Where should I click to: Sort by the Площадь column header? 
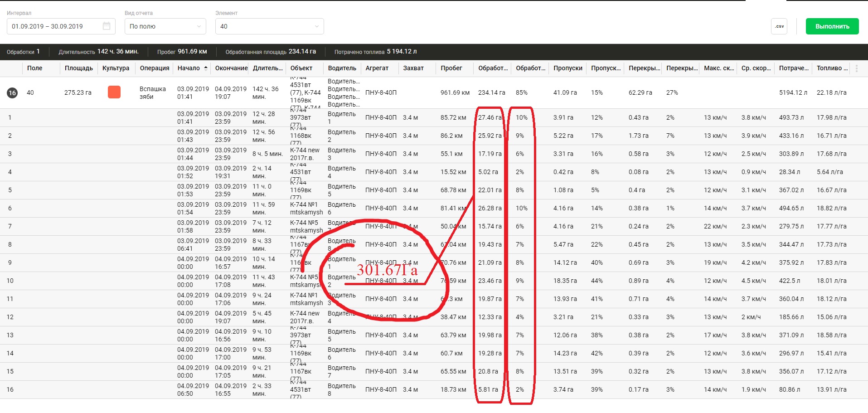(78, 68)
